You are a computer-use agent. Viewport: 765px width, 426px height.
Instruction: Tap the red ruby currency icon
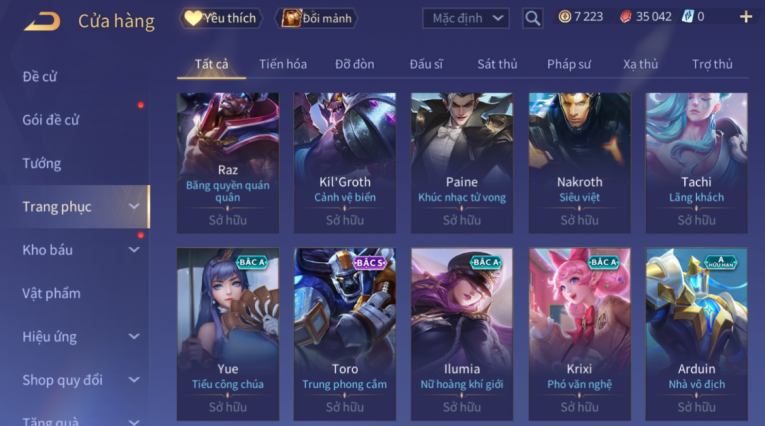click(625, 17)
